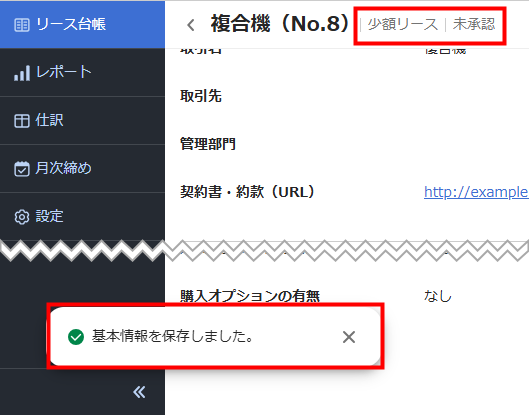This screenshot has height=415, width=529.
Task: Click the bar chart icon beside レポート
Action: pyautogui.click(x=22, y=73)
